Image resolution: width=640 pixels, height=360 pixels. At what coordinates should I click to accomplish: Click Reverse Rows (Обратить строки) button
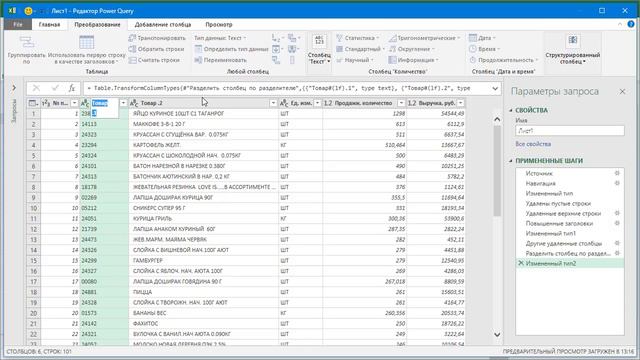pos(157,49)
